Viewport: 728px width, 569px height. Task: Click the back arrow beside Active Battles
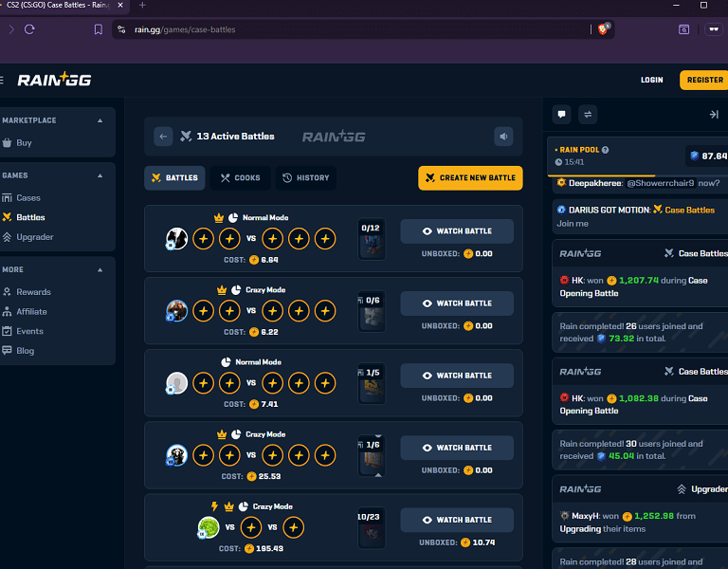[x=163, y=137]
